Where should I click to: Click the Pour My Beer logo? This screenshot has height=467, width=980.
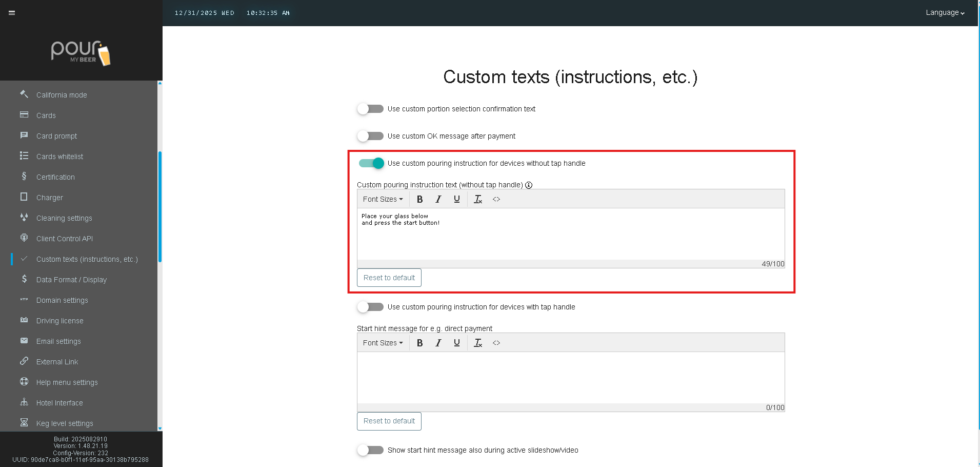[81, 53]
